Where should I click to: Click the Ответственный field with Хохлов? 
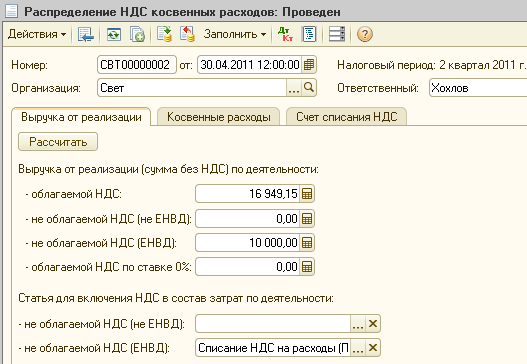point(478,88)
